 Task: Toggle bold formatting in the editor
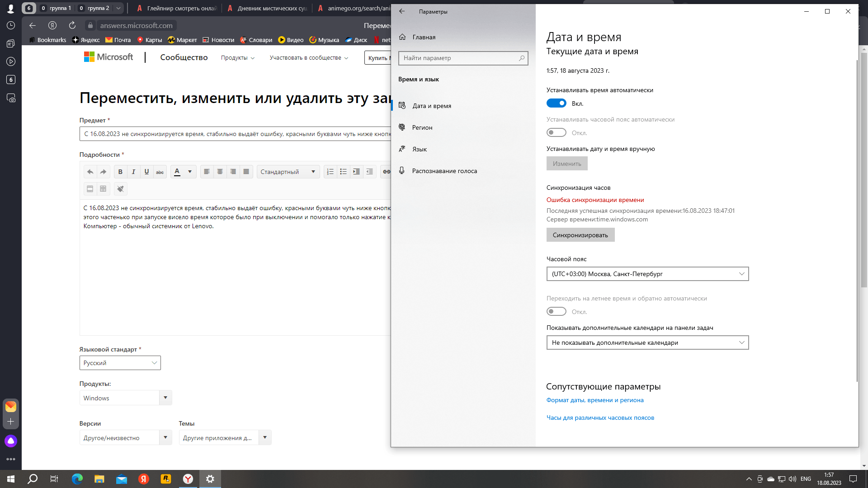coord(120,172)
